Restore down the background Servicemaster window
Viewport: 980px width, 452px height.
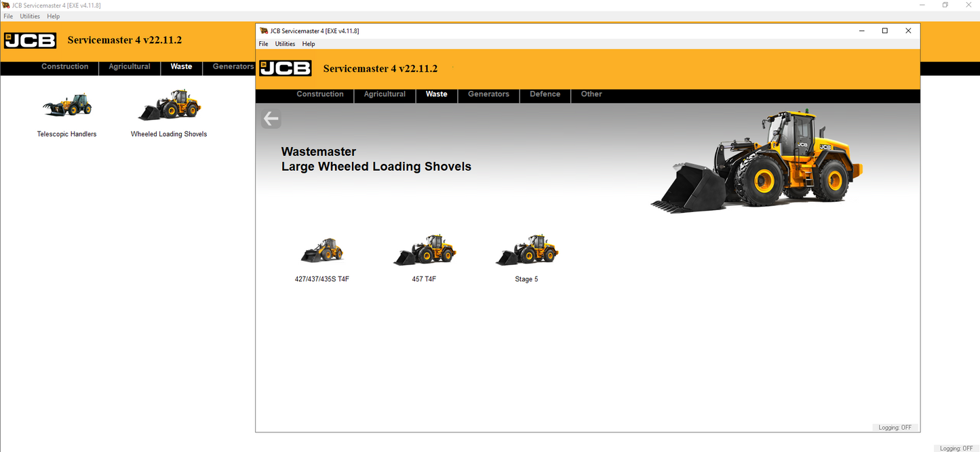point(945,5)
